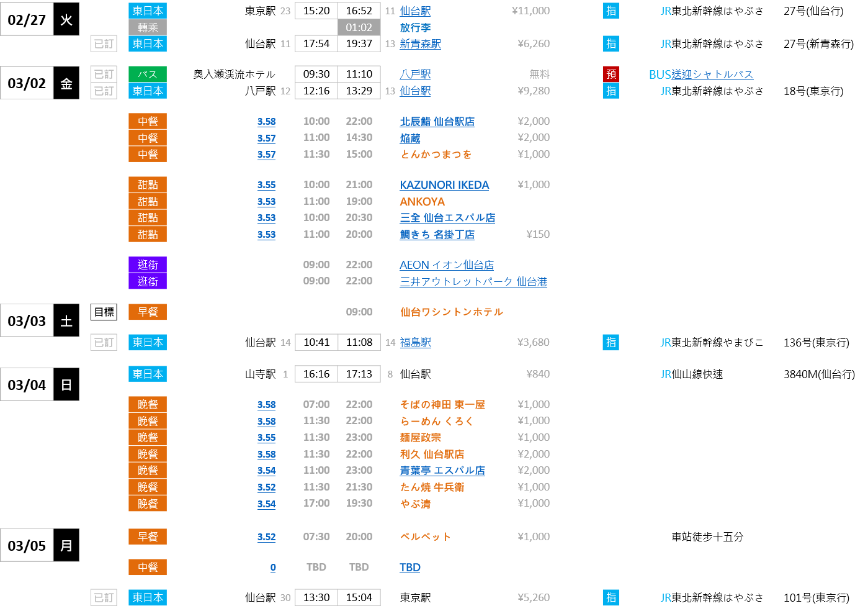Screen dimensions: 868x611
Task: Click the 指 badge in the やまびこ 136号 row
Action: pyautogui.click(x=611, y=342)
